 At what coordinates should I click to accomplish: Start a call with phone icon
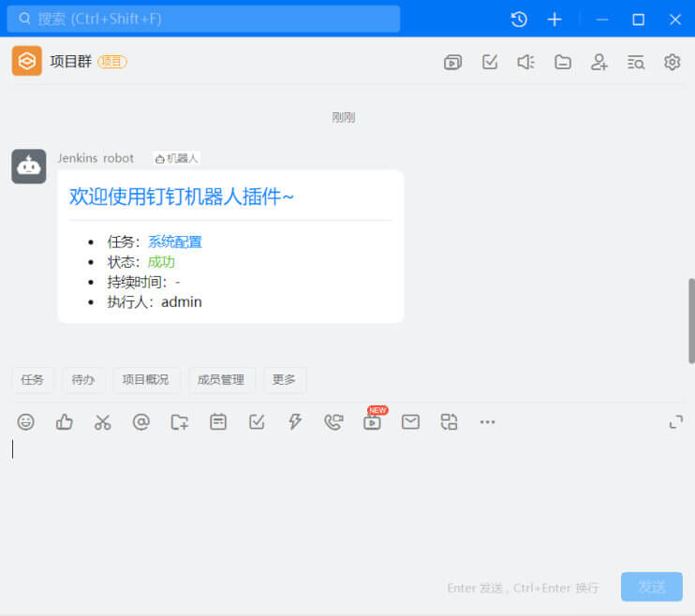[x=333, y=422]
